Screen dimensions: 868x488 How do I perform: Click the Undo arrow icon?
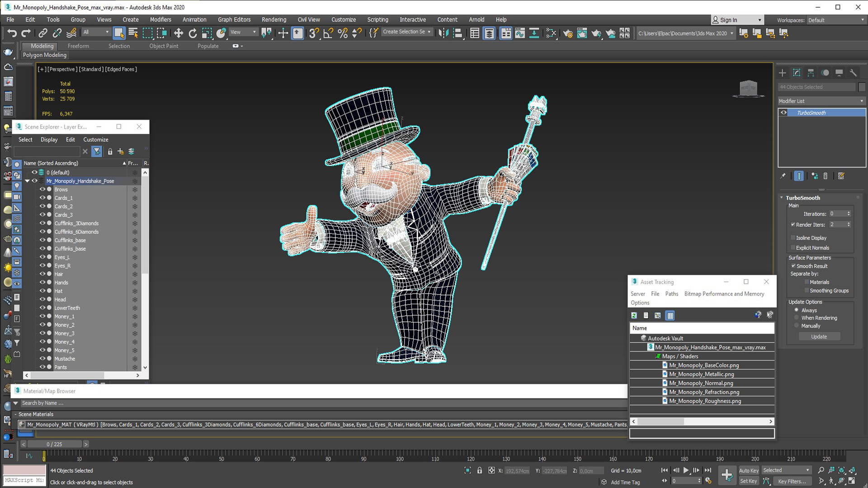(x=12, y=33)
